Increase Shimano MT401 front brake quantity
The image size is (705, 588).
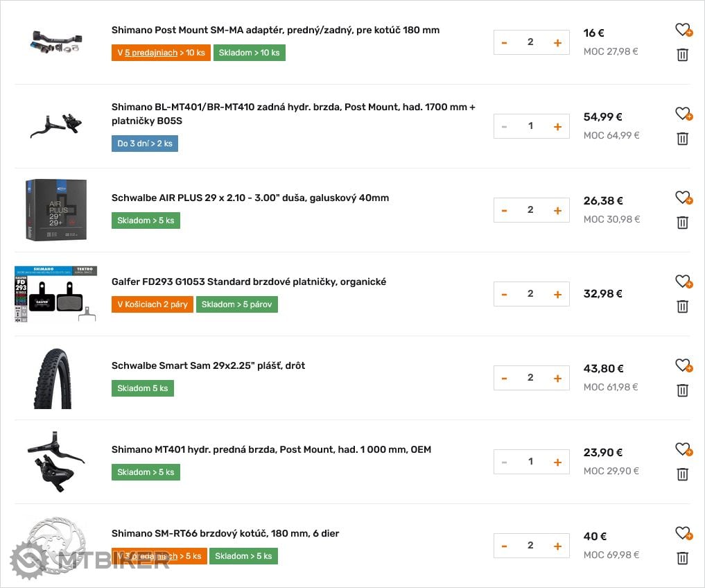tap(557, 462)
